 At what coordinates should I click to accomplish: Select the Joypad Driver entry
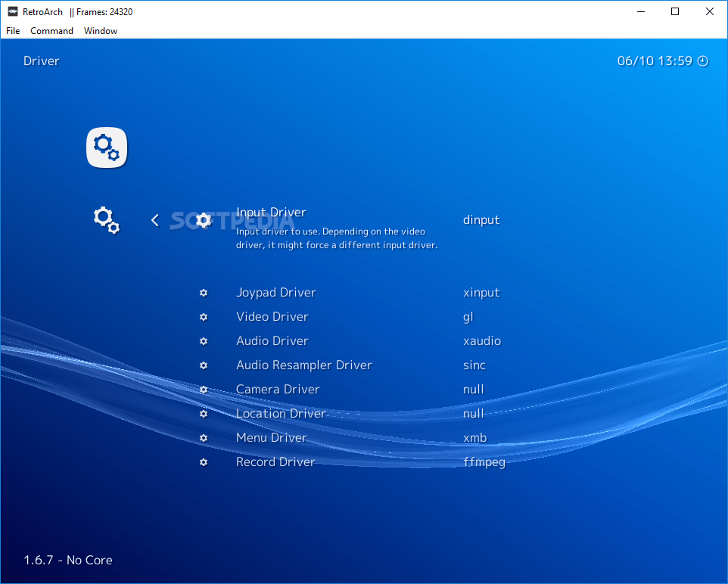click(275, 293)
